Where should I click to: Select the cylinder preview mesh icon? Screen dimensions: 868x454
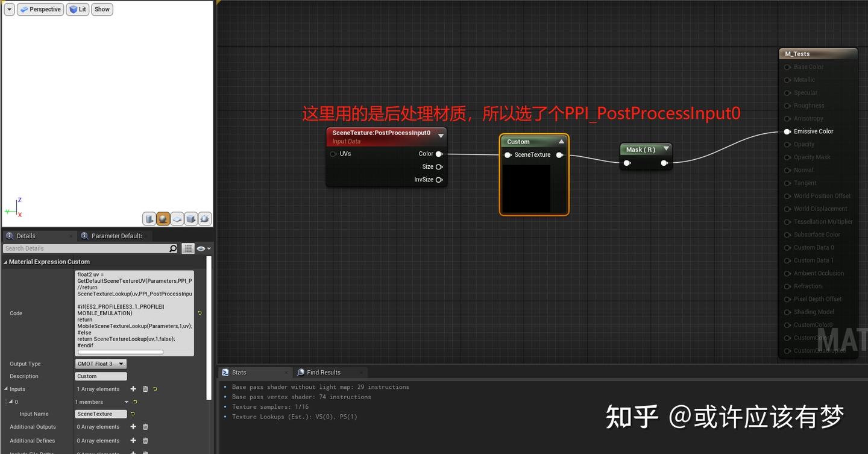click(x=149, y=218)
